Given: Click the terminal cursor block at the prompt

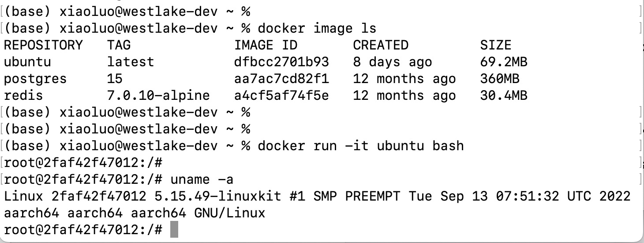Looking at the screenshot, I should [x=174, y=230].
